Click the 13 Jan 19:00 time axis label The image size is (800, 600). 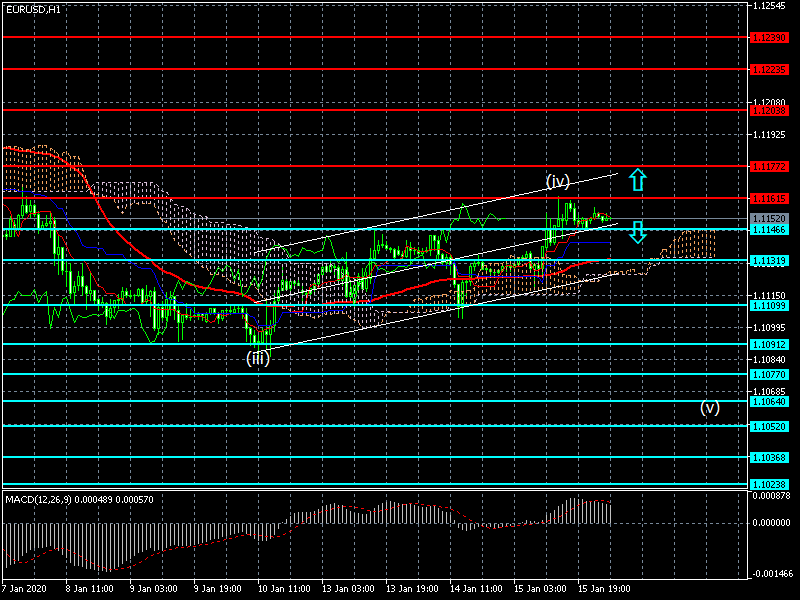point(412,588)
